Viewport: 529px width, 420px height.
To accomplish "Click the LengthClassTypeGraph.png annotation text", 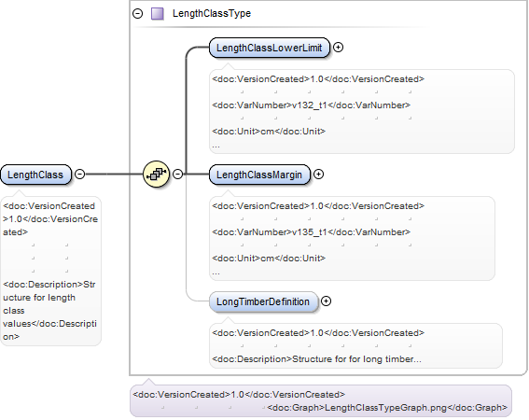I will (387, 408).
